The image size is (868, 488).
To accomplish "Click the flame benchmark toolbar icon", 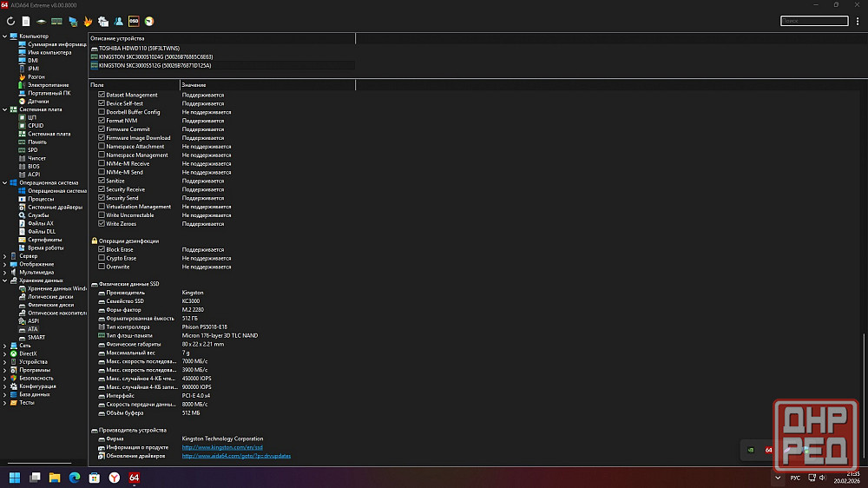I will tap(88, 21).
